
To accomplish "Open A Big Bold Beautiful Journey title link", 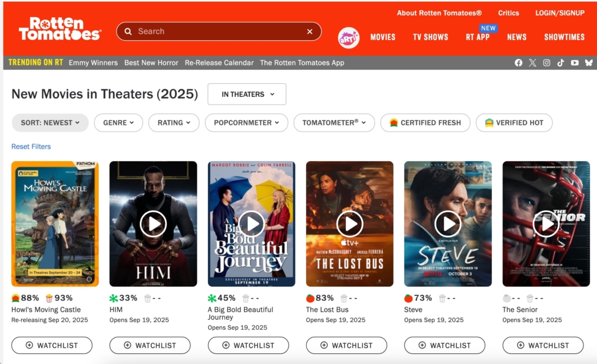I will pos(241,313).
